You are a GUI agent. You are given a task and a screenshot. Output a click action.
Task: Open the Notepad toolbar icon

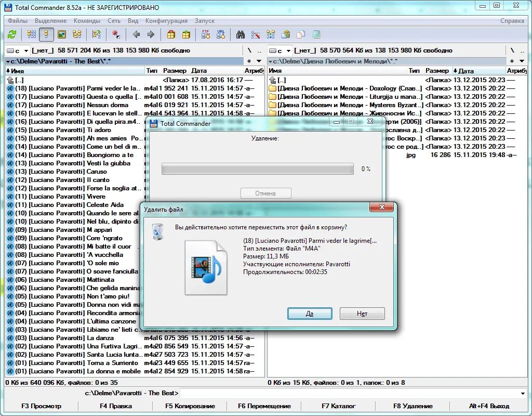tap(316, 34)
